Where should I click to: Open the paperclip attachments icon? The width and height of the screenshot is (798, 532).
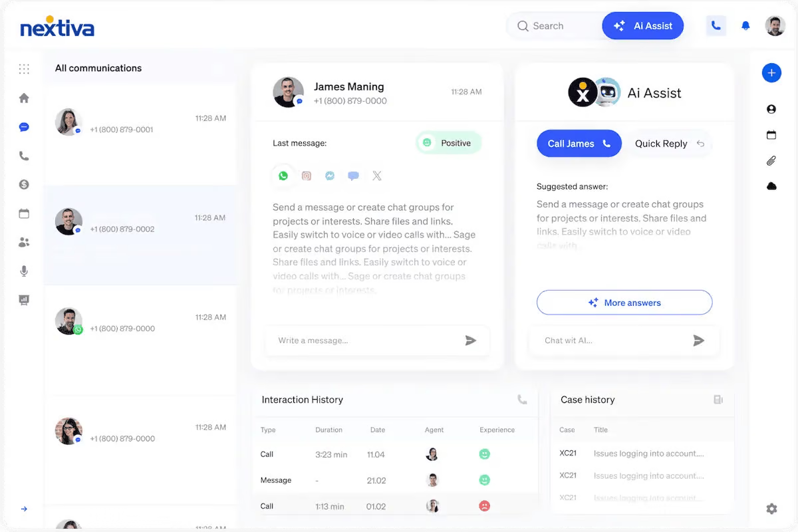(771, 160)
